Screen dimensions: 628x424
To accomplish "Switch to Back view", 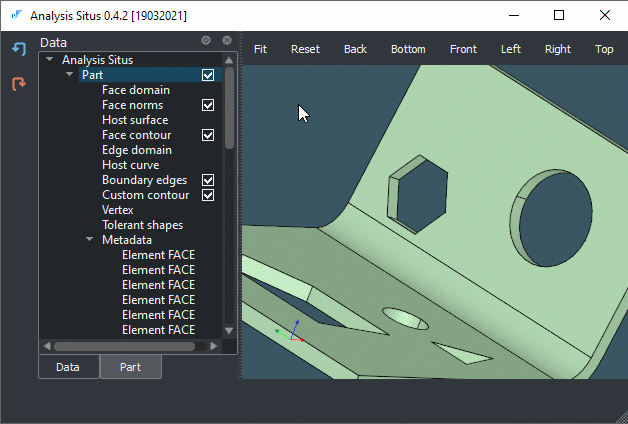I will point(355,49).
